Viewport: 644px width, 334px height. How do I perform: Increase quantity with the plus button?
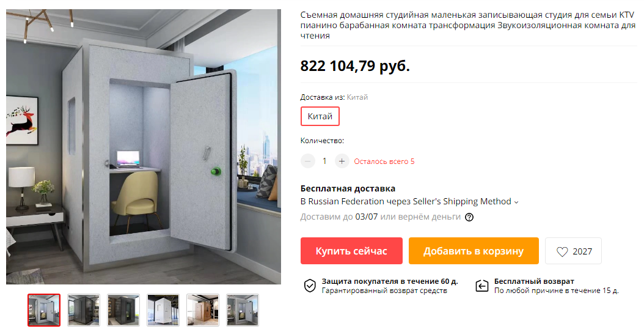point(342,161)
